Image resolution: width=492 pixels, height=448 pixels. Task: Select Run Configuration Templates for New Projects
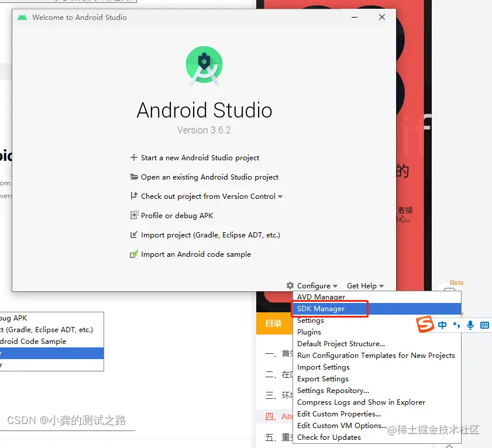(376, 356)
